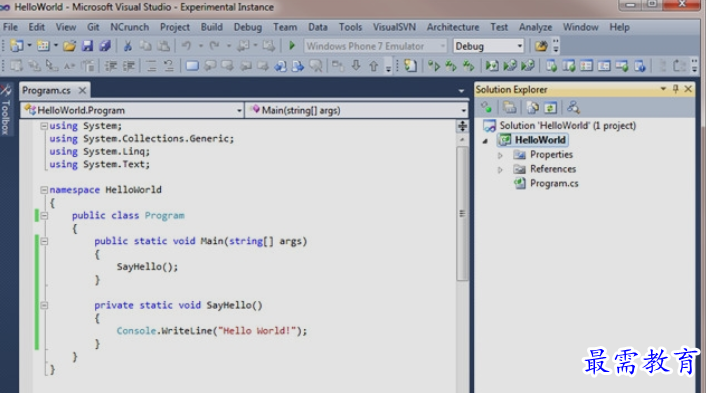This screenshot has height=393, width=706.
Task: Open the Tools menu
Action: pyautogui.click(x=350, y=27)
